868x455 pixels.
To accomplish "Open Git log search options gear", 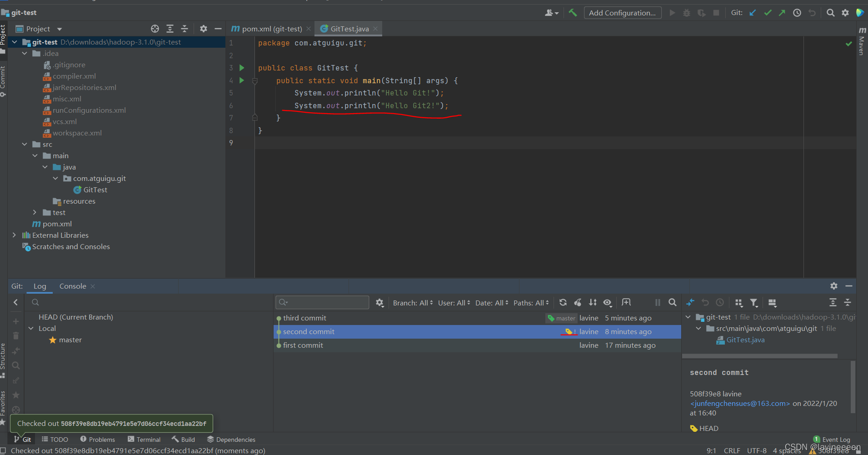I will pyautogui.click(x=380, y=303).
